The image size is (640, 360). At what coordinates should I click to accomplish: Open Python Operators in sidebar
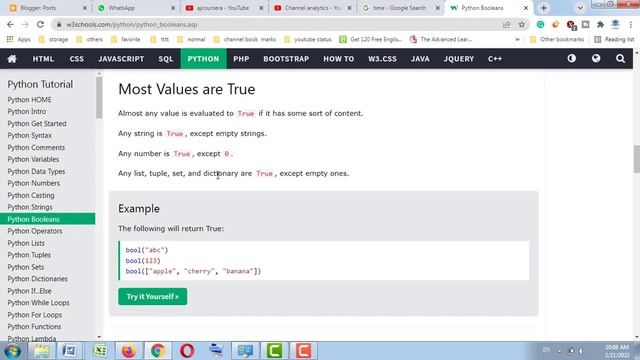(x=35, y=231)
